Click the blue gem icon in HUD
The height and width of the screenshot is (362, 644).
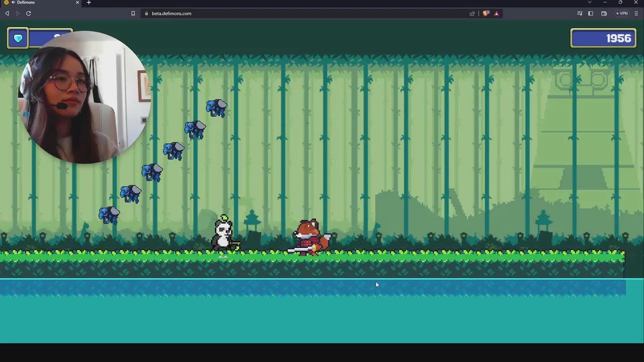tap(18, 39)
